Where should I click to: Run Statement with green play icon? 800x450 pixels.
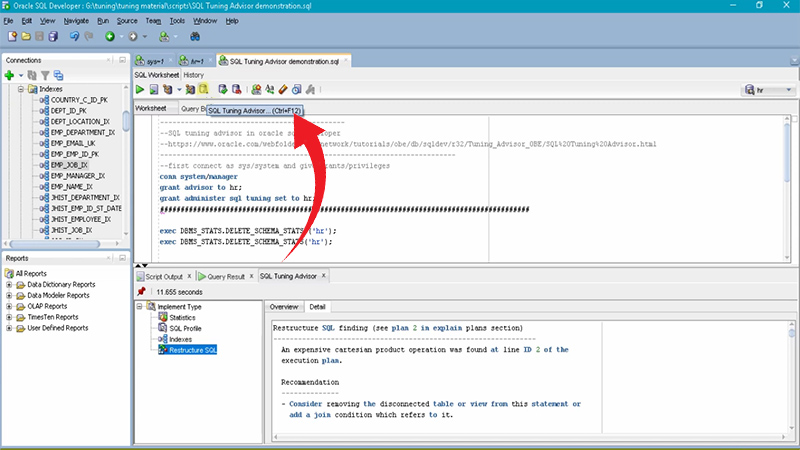tap(140, 90)
